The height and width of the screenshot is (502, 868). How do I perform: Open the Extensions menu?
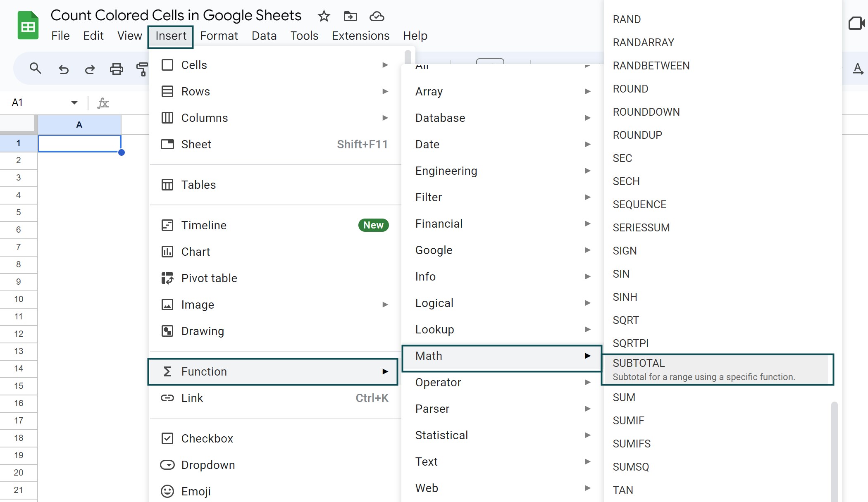click(x=361, y=36)
